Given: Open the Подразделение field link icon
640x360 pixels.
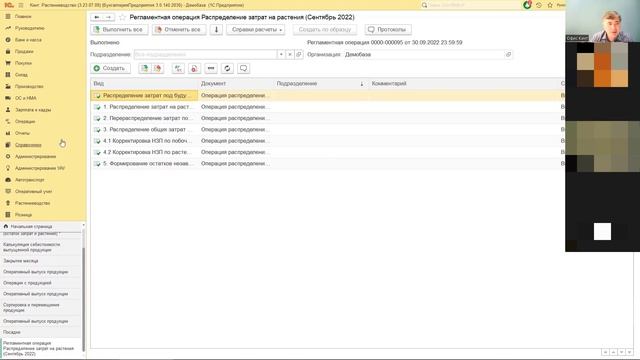Looking at the screenshot, I should point(299,54).
